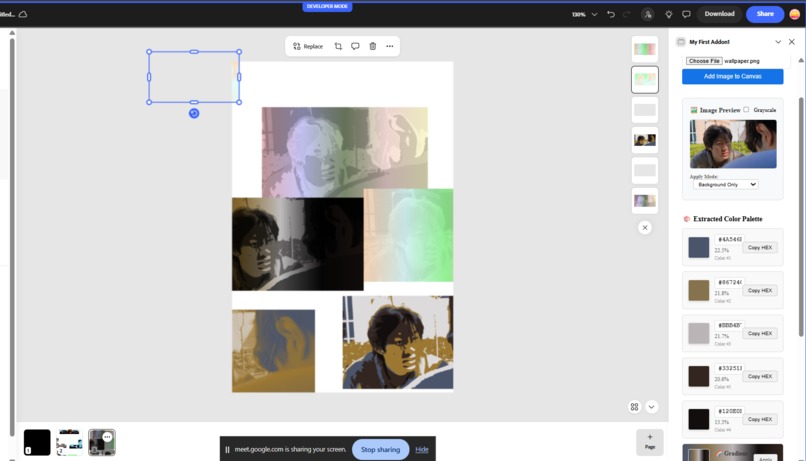This screenshot has width=806, height=461.
Task: Select the crop tool in floating toolbar
Action: click(x=338, y=46)
